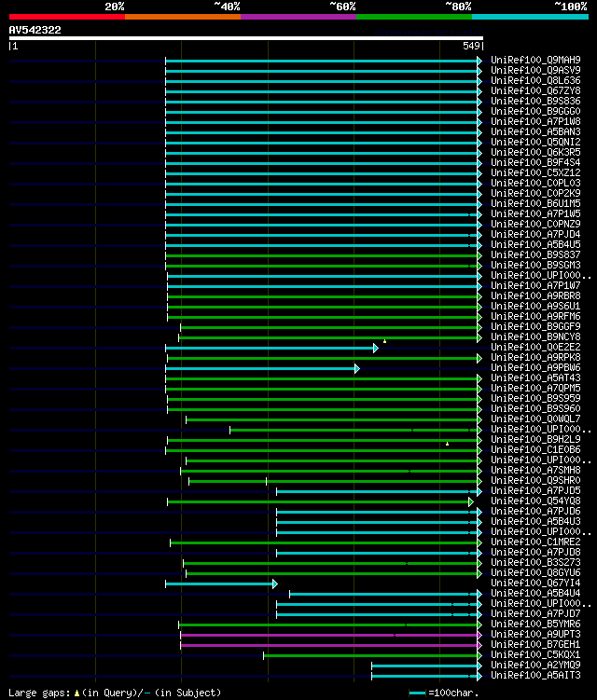Open hit UniRef100_Q8L636
Viewport: 597px width, 700px height.
535,80
